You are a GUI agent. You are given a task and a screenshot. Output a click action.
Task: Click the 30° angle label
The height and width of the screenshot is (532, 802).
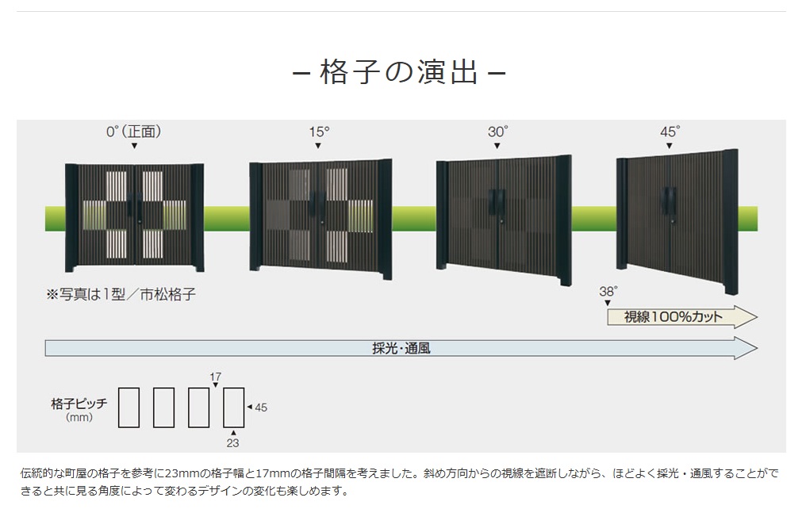(497, 132)
